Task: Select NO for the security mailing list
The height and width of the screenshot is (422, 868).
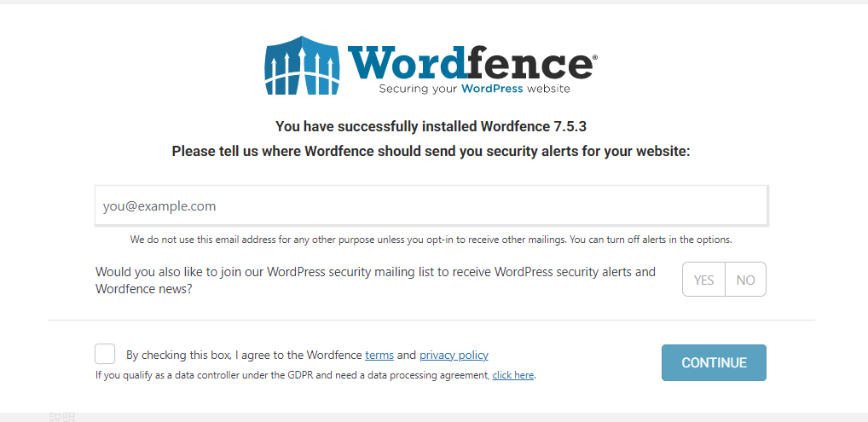Action: (x=746, y=280)
